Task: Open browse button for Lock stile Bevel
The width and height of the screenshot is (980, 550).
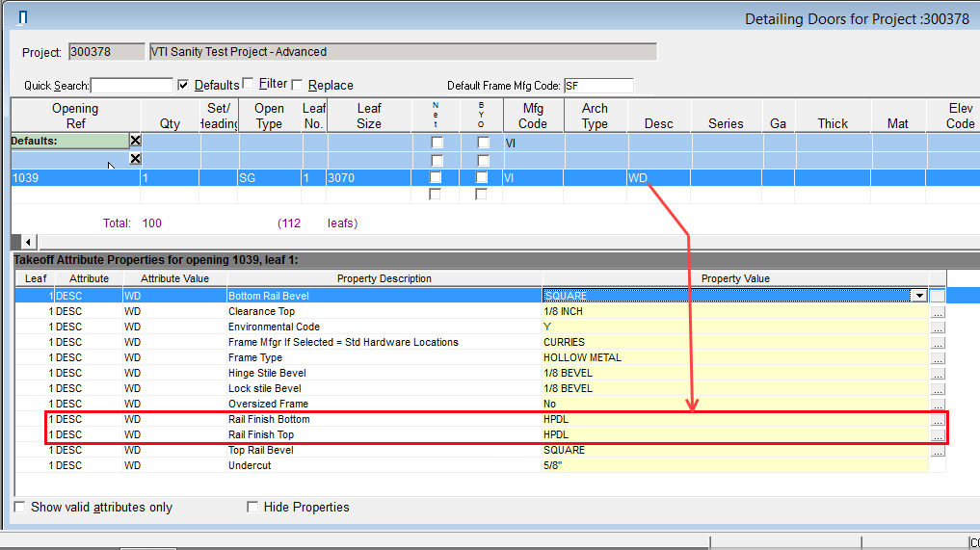Action: point(938,389)
